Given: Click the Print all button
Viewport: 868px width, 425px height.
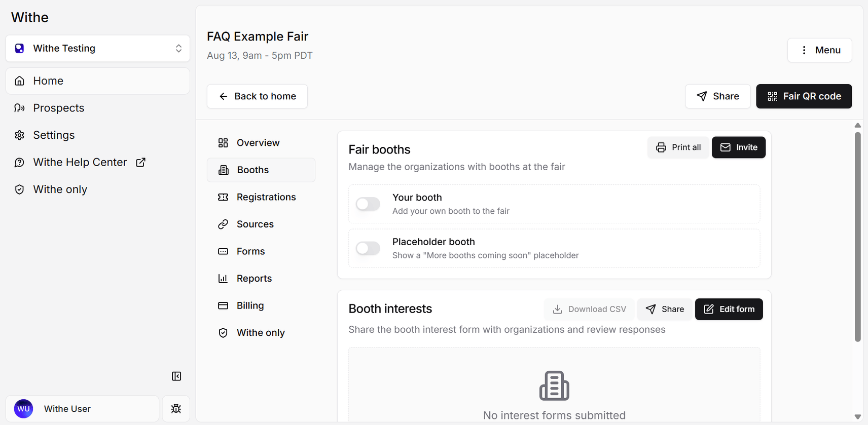Looking at the screenshot, I should pyautogui.click(x=678, y=147).
